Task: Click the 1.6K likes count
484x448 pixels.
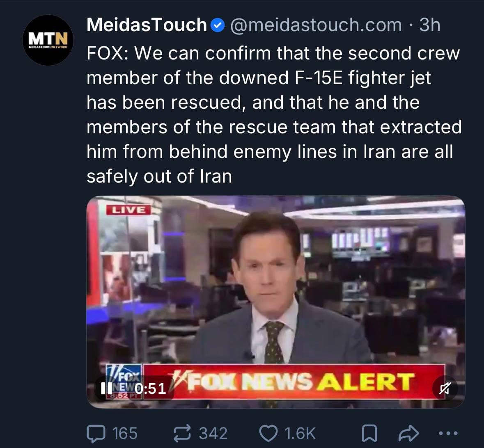Action: pyautogui.click(x=300, y=434)
